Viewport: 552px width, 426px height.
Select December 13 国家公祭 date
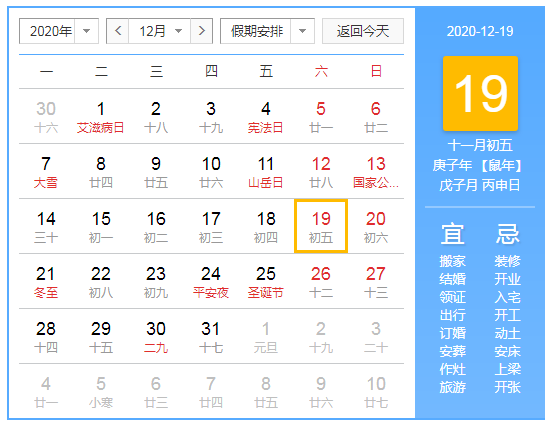pos(376,171)
